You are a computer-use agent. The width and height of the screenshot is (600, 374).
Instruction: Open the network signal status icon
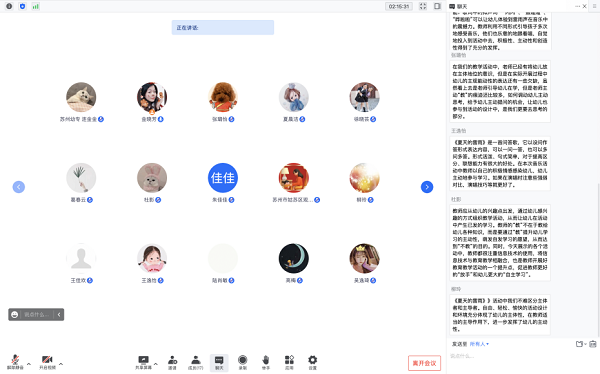35,7
